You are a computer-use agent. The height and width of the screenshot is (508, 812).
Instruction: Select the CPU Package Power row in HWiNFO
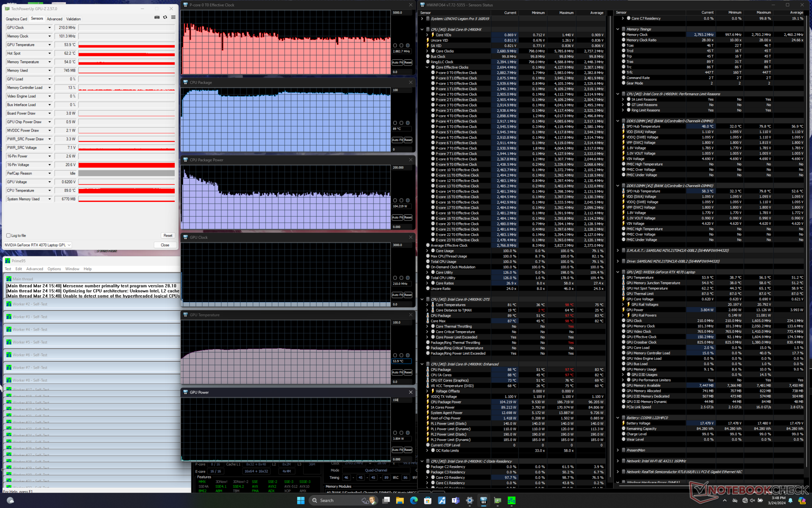515,402
